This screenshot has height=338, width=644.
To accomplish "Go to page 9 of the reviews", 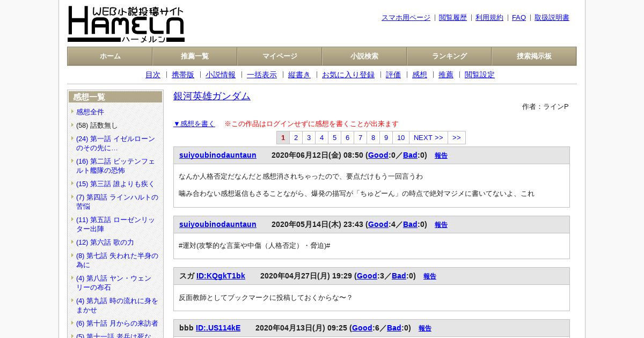I will click(386, 137).
